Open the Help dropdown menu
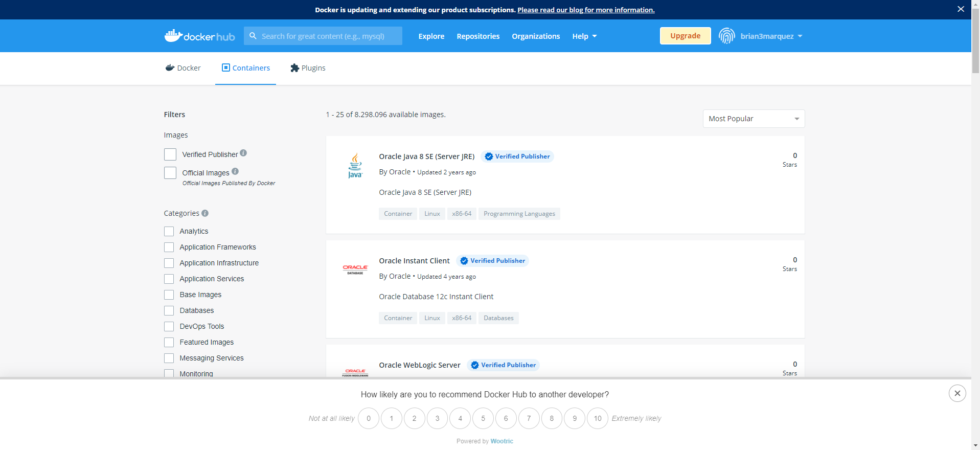The height and width of the screenshot is (450, 980). (x=584, y=36)
